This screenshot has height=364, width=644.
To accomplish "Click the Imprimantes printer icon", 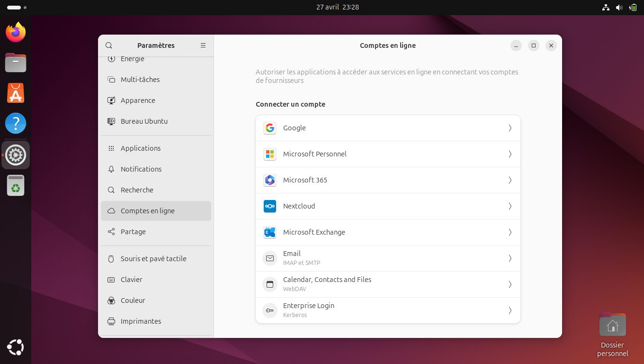I will pos(111,321).
